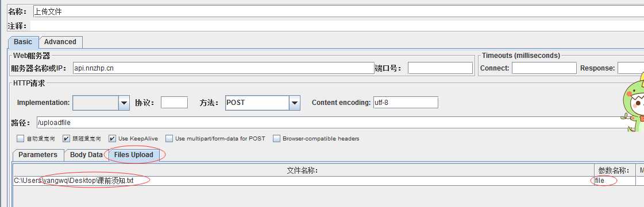The height and width of the screenshot is (207, 644).
Task: Click the 端口号 port number field
Action: pyautogui.click(x=440, y=68)
